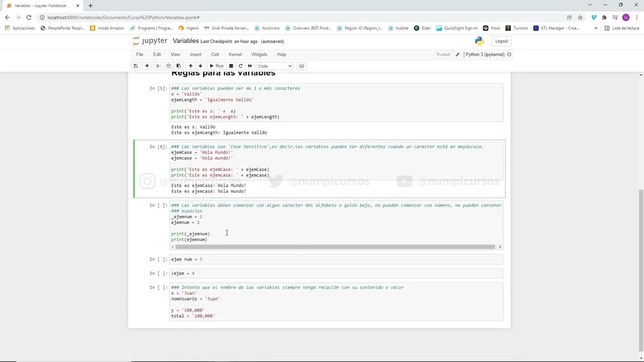The height and width of the screenshot is (362, 644).
Task: Copy selected cells icon
Action: tap(169, 66)
